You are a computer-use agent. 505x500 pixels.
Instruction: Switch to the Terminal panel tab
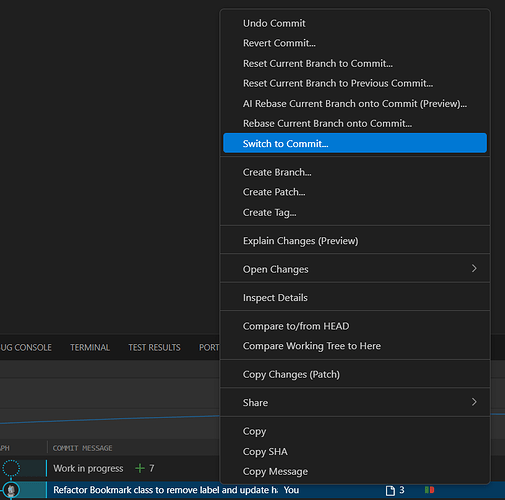(90, 347)
